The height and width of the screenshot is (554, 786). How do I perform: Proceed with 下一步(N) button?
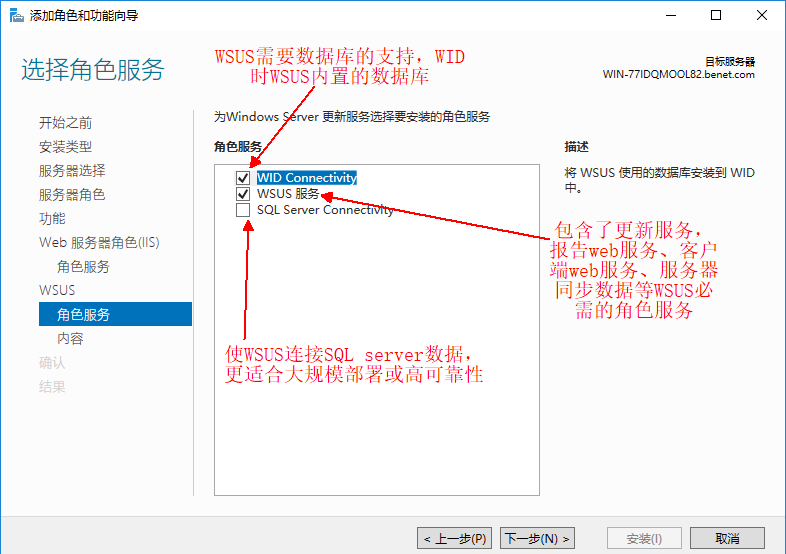point(537,538)
